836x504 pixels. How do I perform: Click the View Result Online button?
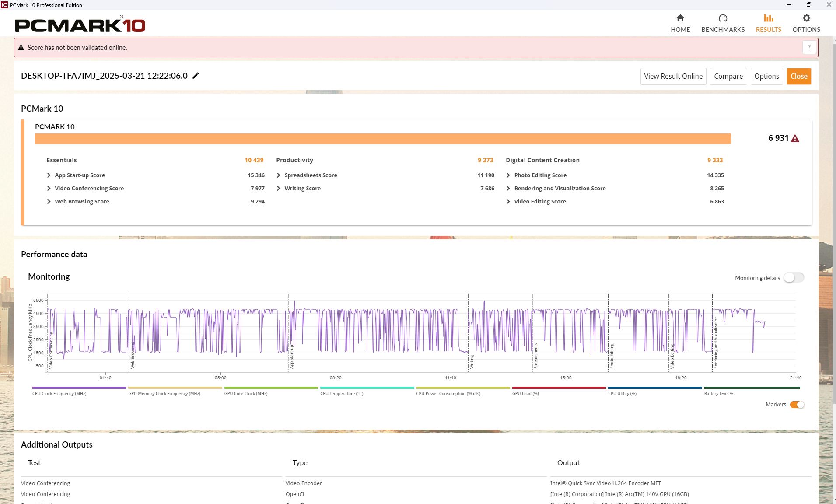673,76
